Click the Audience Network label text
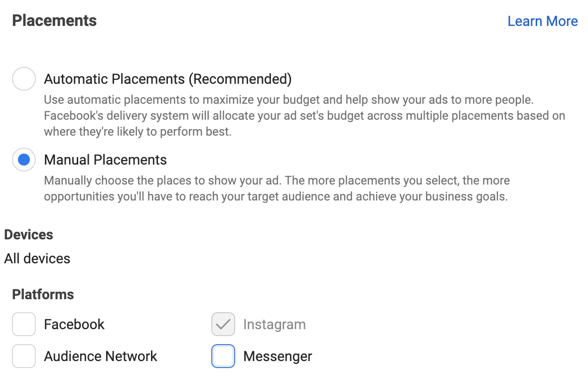This screenshot has width=588, height=387. click(x=101, y=356)
